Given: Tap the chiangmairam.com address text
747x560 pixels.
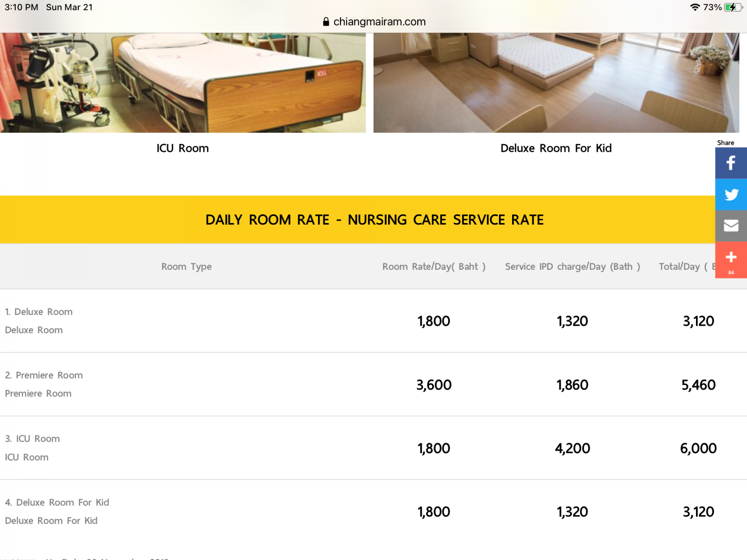Looking at the screenshot, I should pyautogui.click(x=379, y=22).
